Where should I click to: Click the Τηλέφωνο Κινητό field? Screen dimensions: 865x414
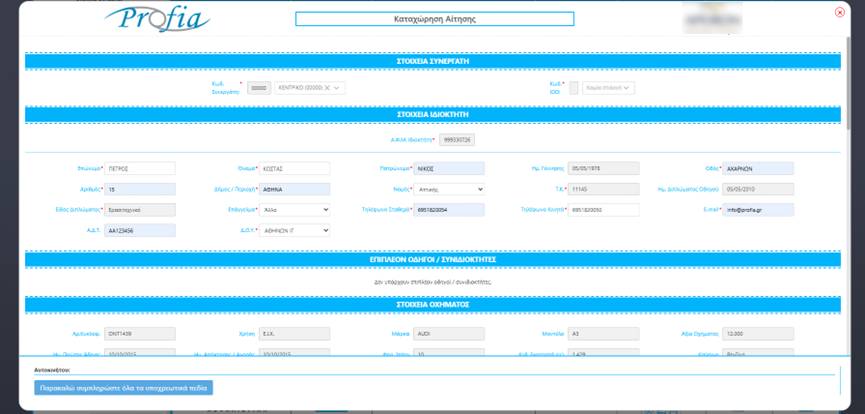point(603,210)
